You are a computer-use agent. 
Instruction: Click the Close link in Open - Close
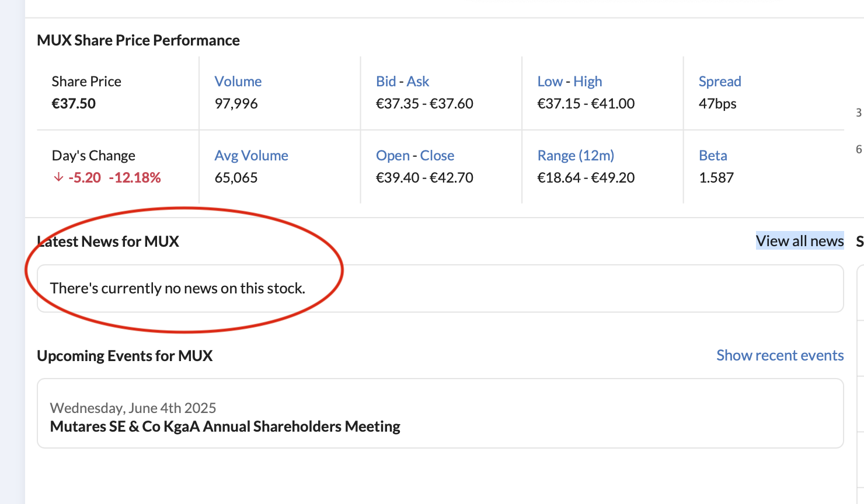pos(437,156)
